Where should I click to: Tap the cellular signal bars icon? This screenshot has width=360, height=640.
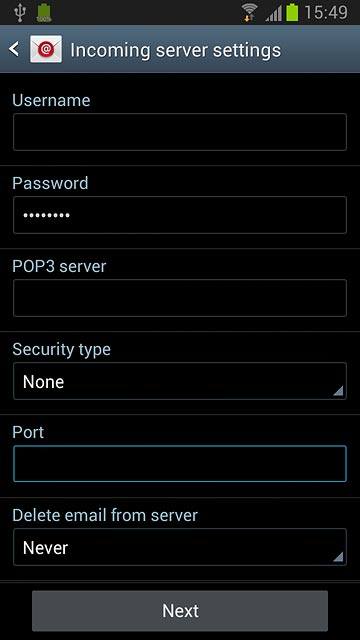tap(273, 13)
